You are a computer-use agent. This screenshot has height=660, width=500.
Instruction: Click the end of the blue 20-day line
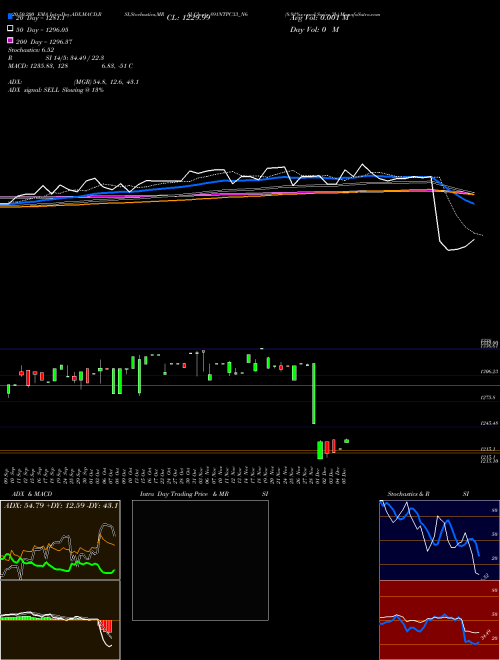pyautogui.click(x=474, y=204)
